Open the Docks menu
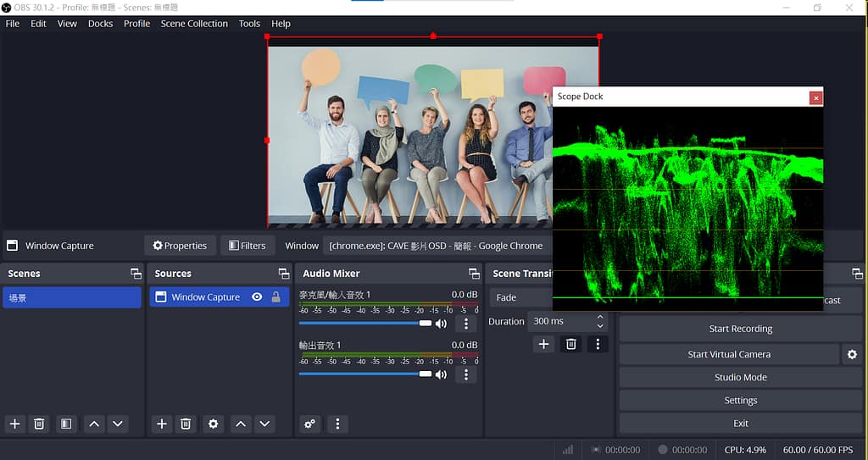 click(x=100, y=24)
